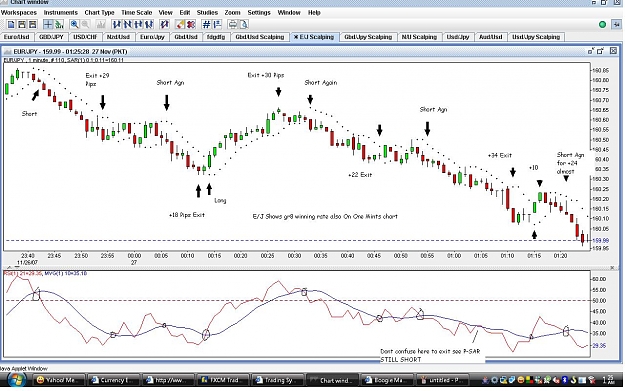This screenshot has height=391, width=625.
Task: Click the 159.99 current price label
Action: (x=600, y=240)
